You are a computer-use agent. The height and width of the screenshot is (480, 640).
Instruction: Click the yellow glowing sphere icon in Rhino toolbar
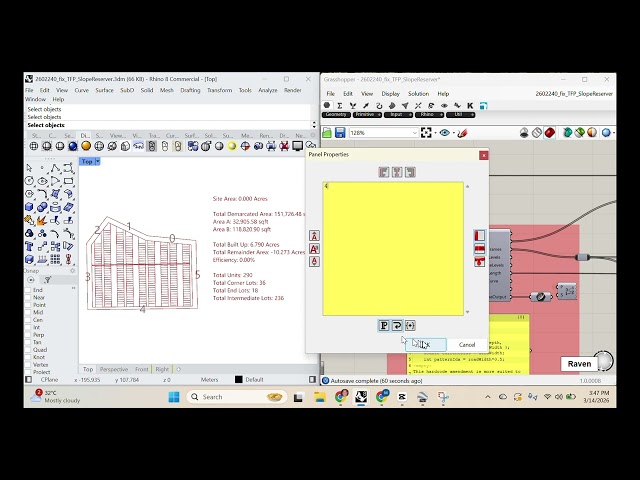[232, 146]
